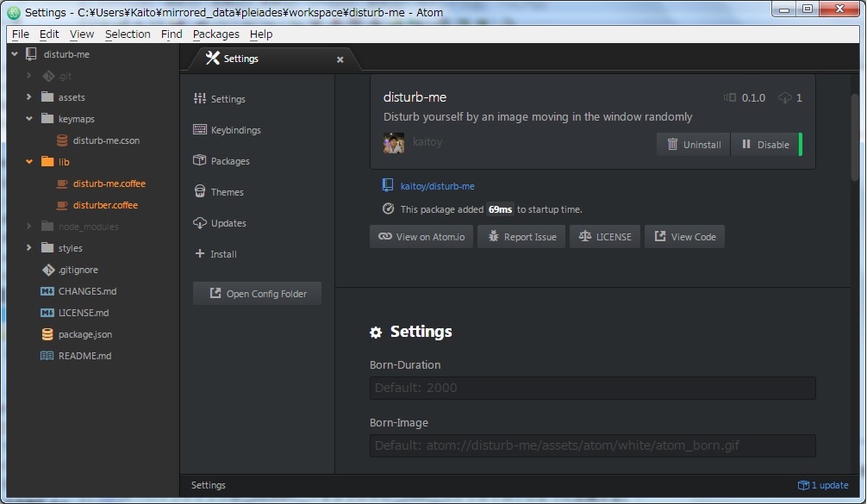Open the Help menu
The height and width of the screenshot is (504, 867).
click(261, 34)
